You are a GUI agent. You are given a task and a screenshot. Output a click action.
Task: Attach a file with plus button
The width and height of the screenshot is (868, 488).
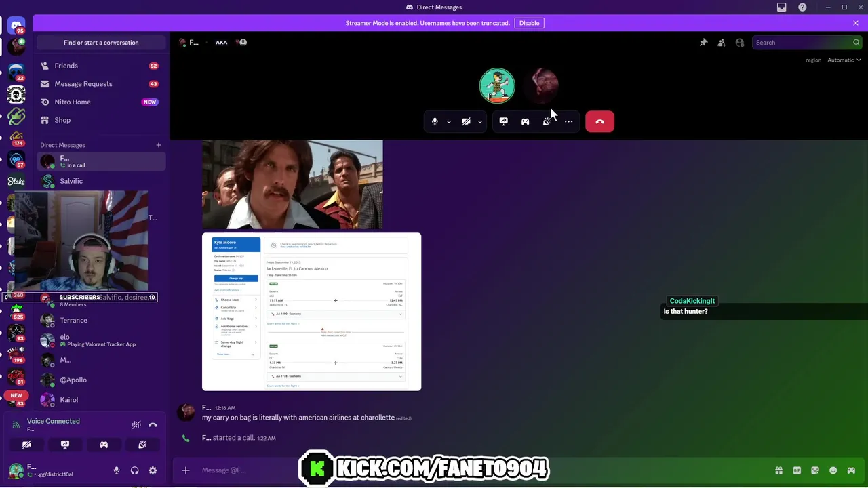tap(186, 470)
